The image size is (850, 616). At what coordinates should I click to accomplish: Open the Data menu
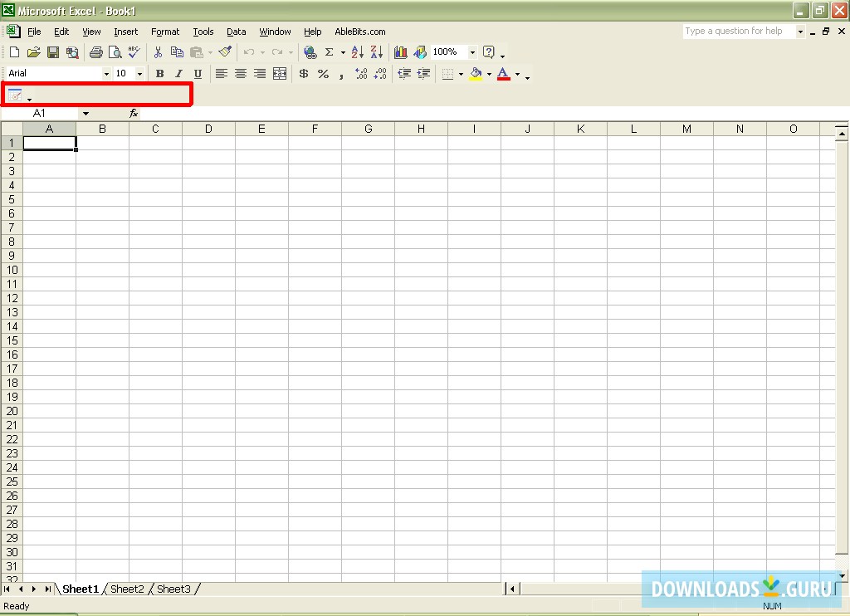point(236,32)
